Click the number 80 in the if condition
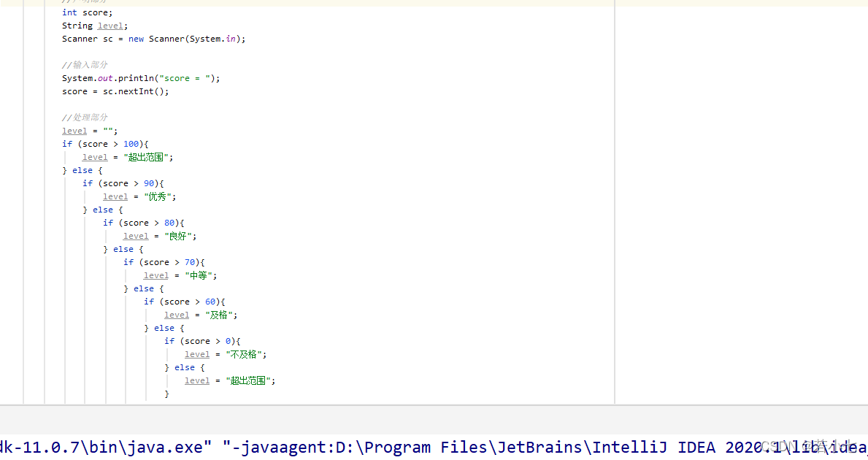 169,223
